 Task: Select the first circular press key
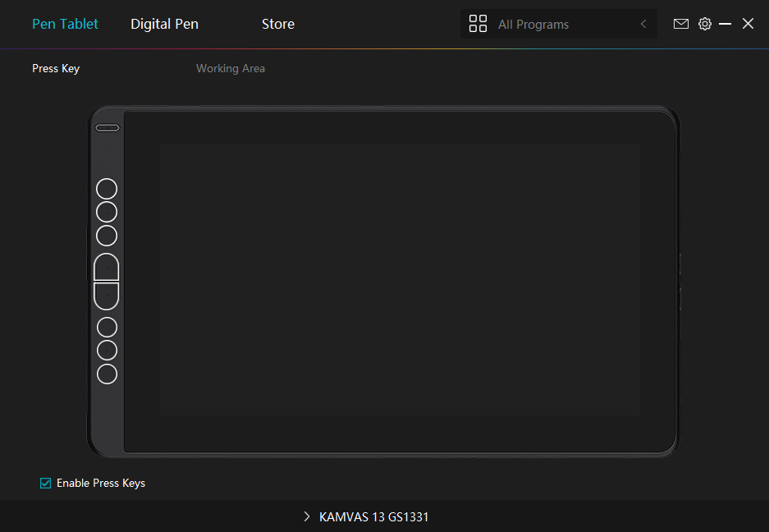point(107,189)
